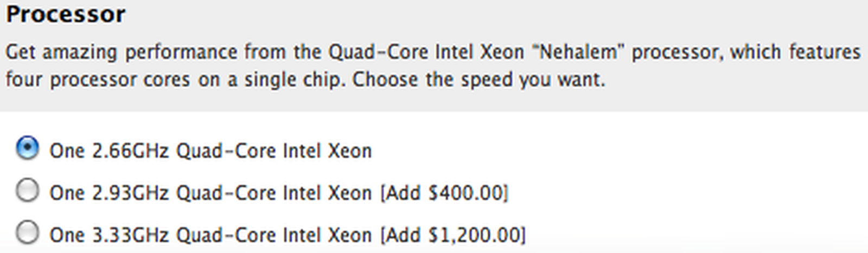This screenshot has width=868, height=253.
Task: Click the [Add $1,200.00] price text
Action: (453, 235)
